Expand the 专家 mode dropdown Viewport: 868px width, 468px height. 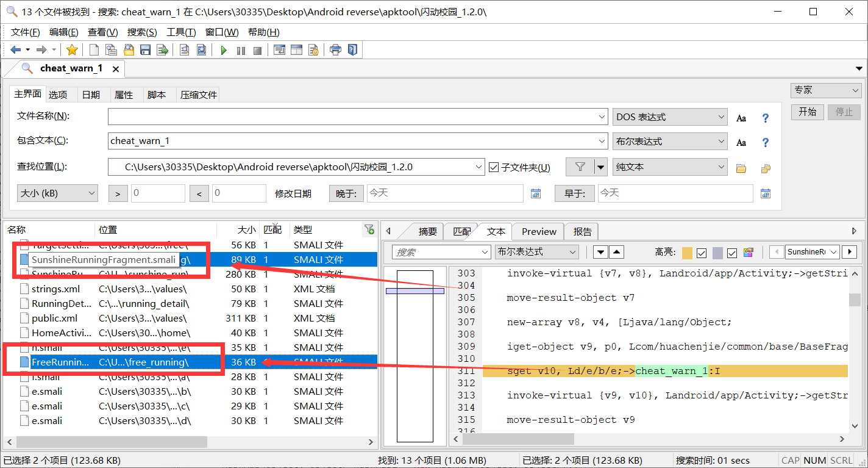tap(826, 90)
